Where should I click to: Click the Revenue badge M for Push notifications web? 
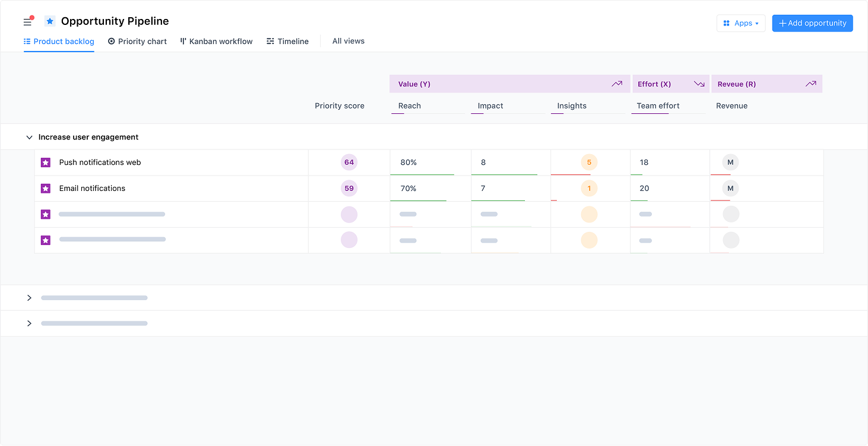pos(730,162)
